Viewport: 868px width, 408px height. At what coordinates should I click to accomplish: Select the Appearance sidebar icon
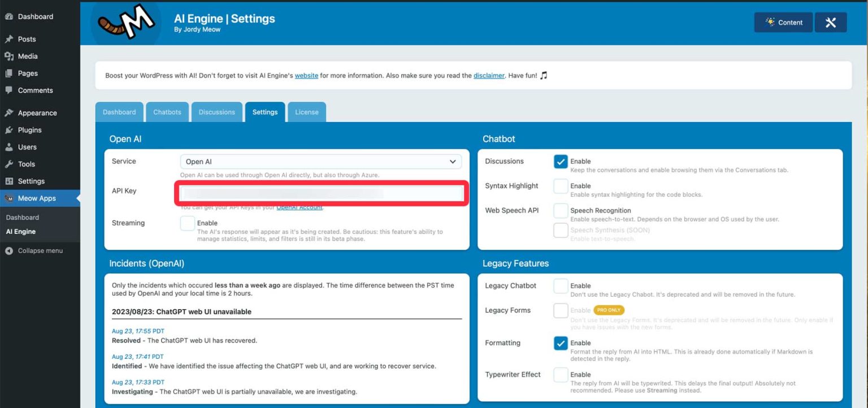click(x=9, y=112)
